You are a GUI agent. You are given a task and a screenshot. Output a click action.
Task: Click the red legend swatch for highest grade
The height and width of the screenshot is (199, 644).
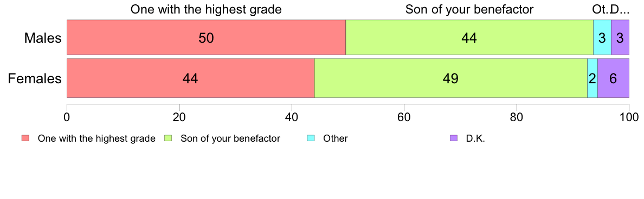[x=25, y=138]
